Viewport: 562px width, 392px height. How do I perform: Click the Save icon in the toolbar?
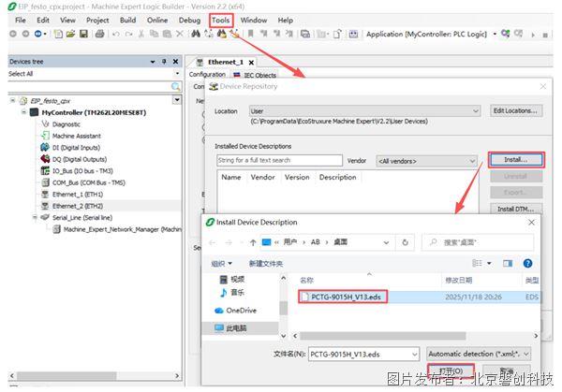(x=82, y=34)
